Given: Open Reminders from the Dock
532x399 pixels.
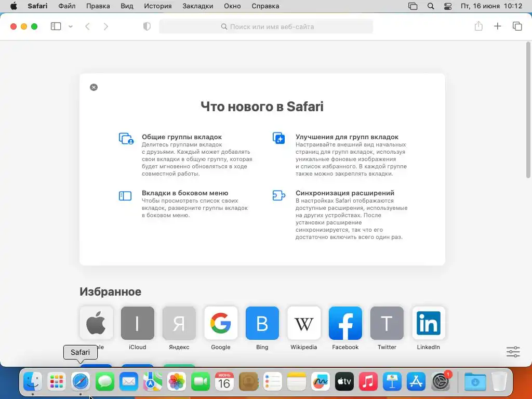Looking at the screenshot, I should click(x=272, y=382).
